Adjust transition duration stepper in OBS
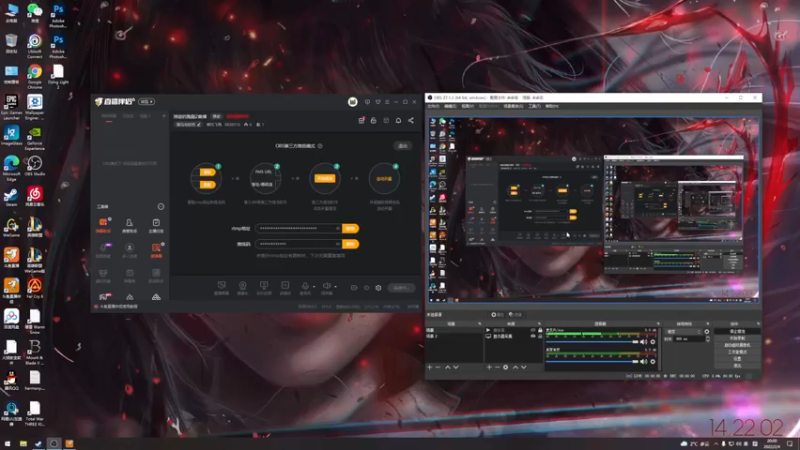The image size is (800, 450). (708, 339)
